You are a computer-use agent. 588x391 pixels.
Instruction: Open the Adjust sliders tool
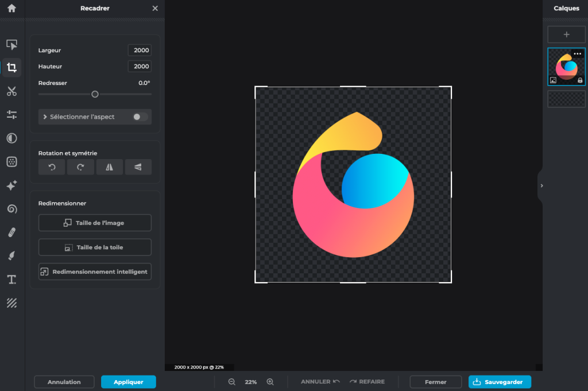coord(11,115)
